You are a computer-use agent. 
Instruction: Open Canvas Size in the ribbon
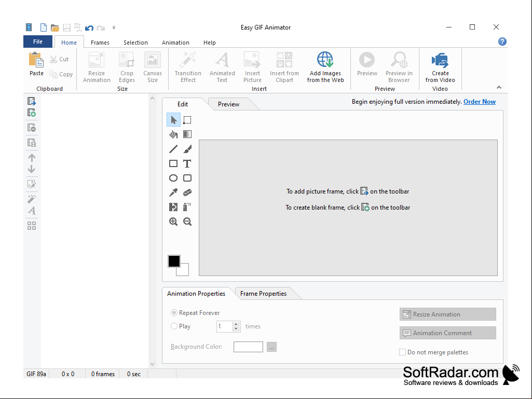click(x=153, y=67)
